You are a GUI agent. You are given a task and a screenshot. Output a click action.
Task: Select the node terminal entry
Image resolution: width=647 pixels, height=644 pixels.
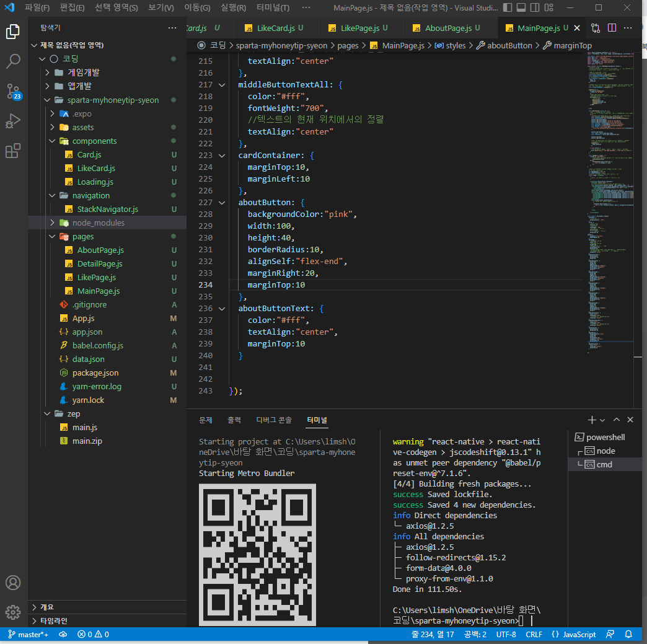point(605,451)
